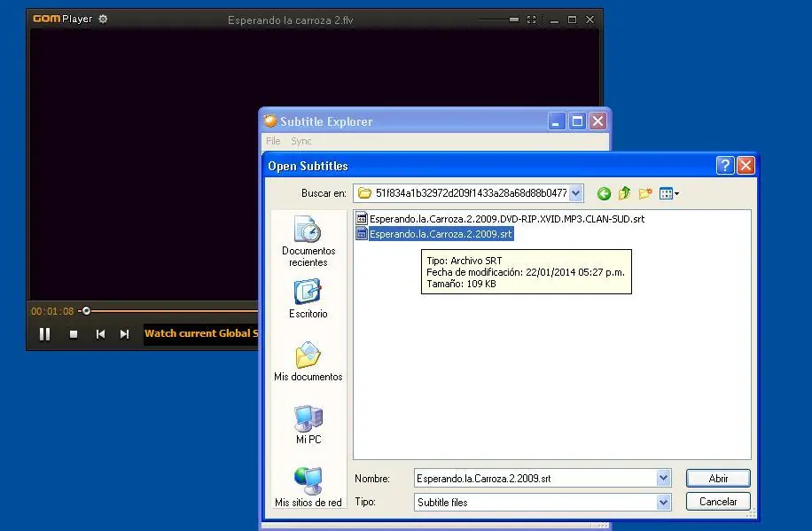The height and width of the screenshot is (531, 812).
Task: Open the Sync menu in Subtitle Explorer
Action: point(301,141)
